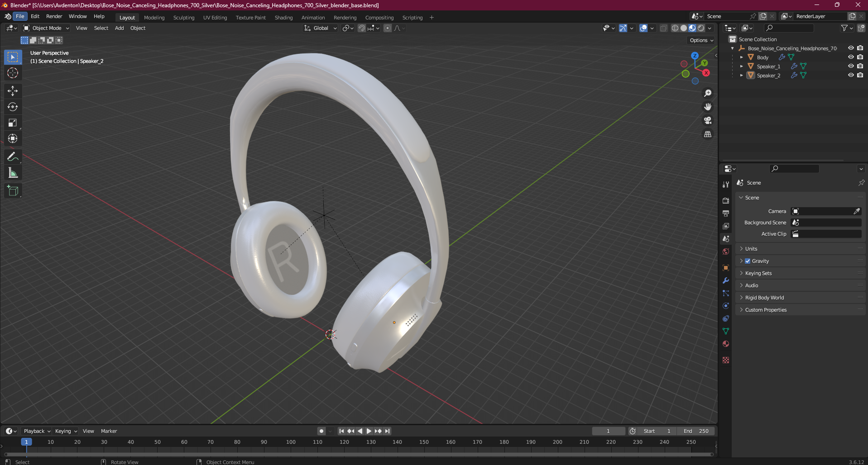Open the Render properties tab

726,200
